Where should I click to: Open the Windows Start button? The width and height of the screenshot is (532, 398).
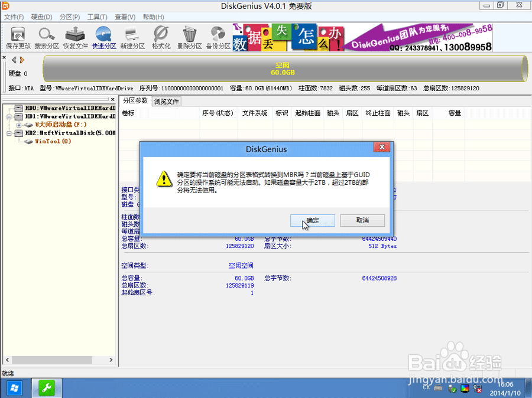click(15, 388)
